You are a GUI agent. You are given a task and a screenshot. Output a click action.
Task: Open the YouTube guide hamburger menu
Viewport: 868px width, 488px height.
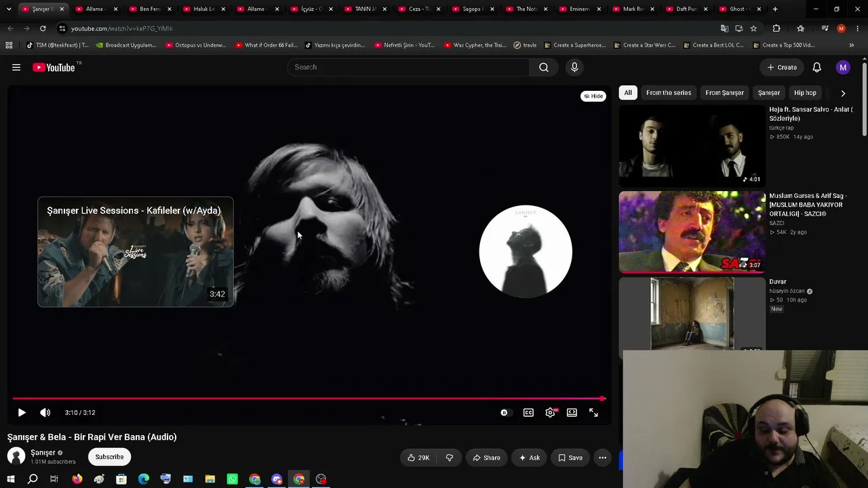[x=16, y=67]
